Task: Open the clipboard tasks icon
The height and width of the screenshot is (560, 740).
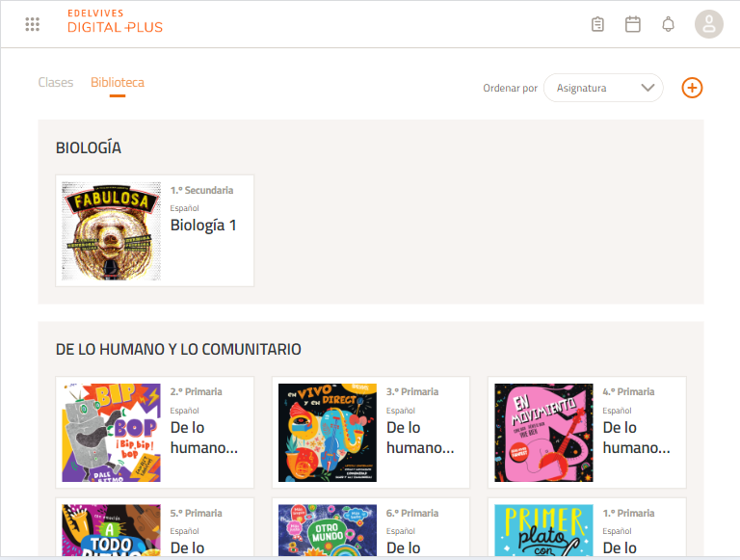Action: coord(597,24)
